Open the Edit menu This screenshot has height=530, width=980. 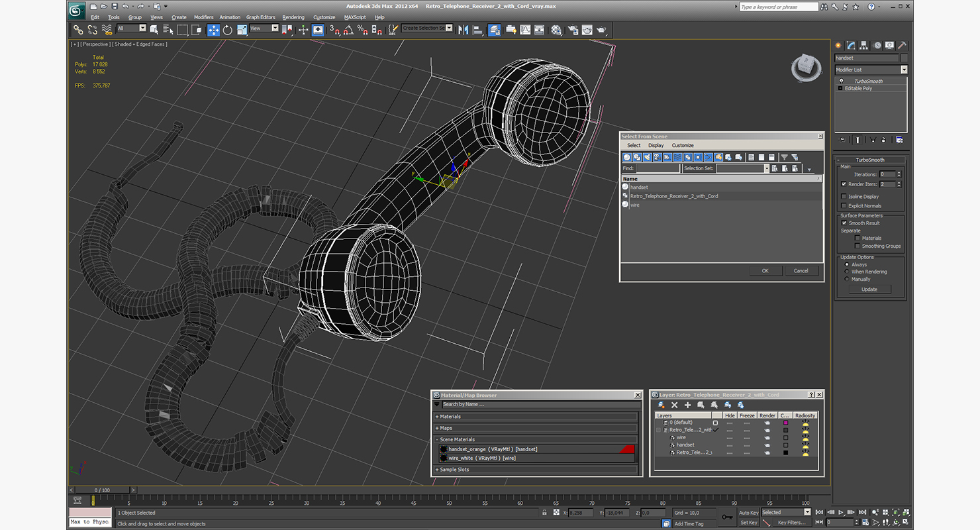tap(95, 17)
